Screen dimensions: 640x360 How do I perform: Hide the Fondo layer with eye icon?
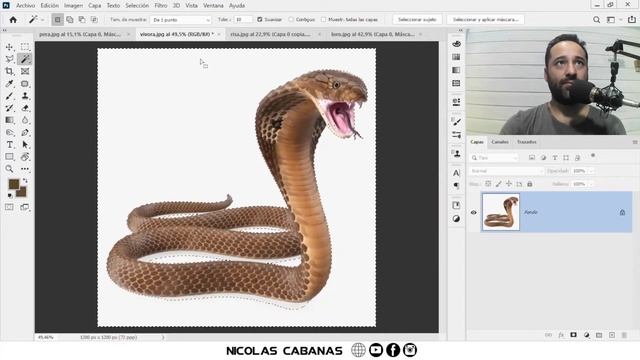coord(473,213)
